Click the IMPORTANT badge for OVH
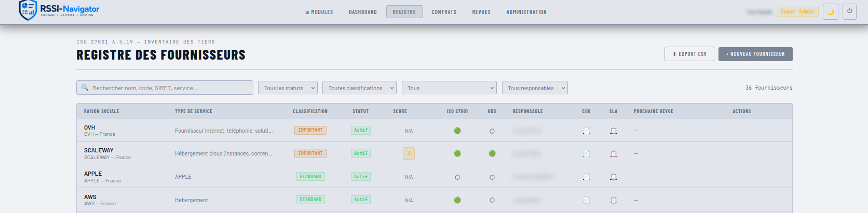 pyautogui.click(x=310, y=130)
